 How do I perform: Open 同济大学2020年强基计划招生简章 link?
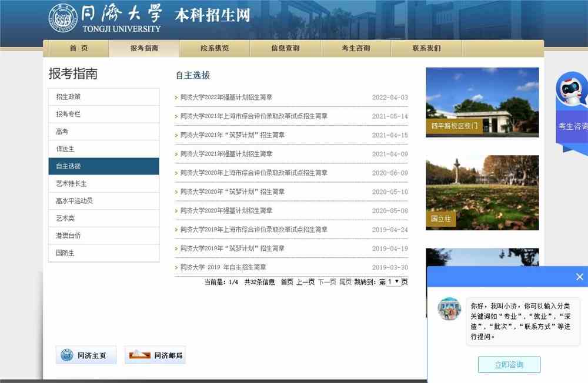pyautogui.click(x=226, y=211)
